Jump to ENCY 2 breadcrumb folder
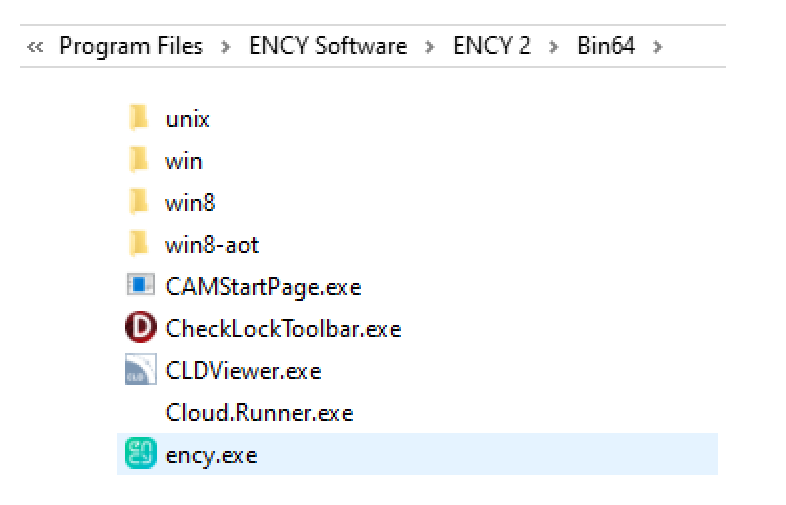Screen dimensions: 786x505 point(492,46)
